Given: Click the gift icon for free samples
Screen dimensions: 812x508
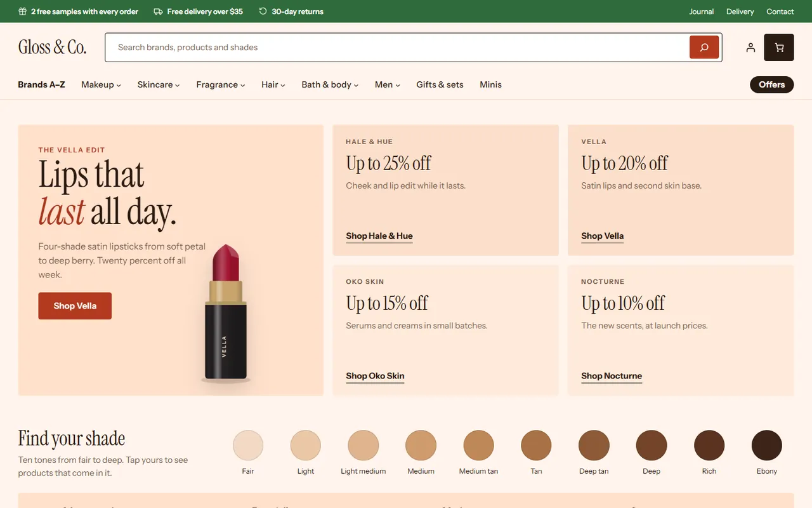Looking at the screenshot, I should coord(22,11).
